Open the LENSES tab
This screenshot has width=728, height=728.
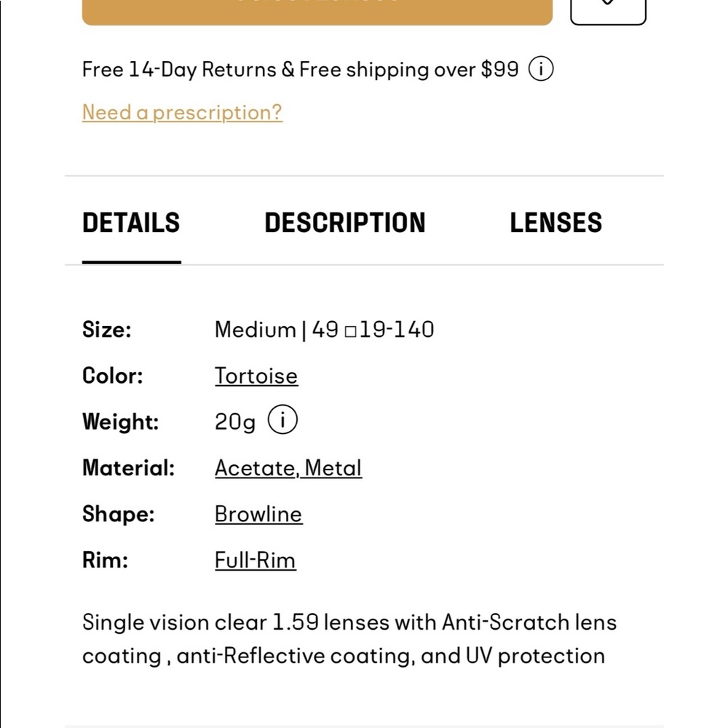(557, 223)
